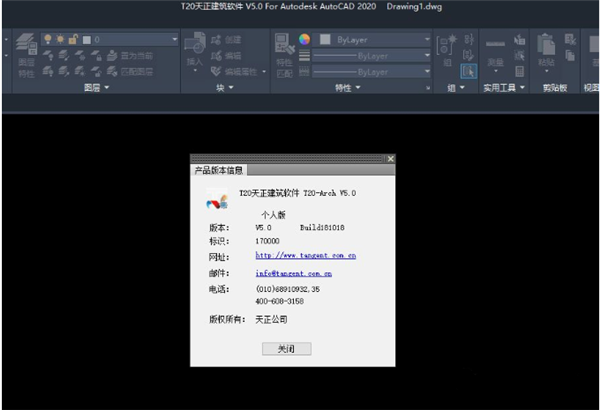Viewport: 600px width, 410px height.
Task: Open 特性 panel dialog launcher arrow
Action: [x=428, y=88]
